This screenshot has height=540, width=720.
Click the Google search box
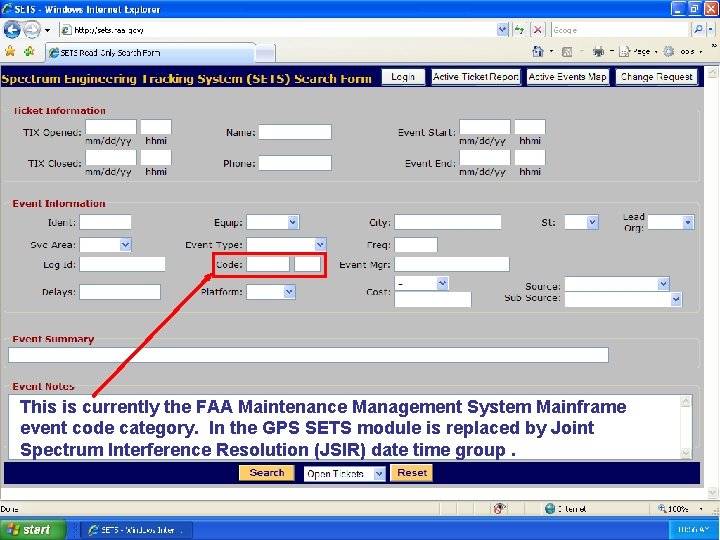[x=620, y=30]
